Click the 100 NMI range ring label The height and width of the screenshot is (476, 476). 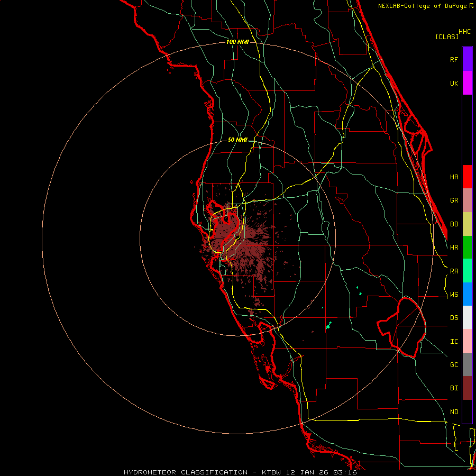pos(237,42)
